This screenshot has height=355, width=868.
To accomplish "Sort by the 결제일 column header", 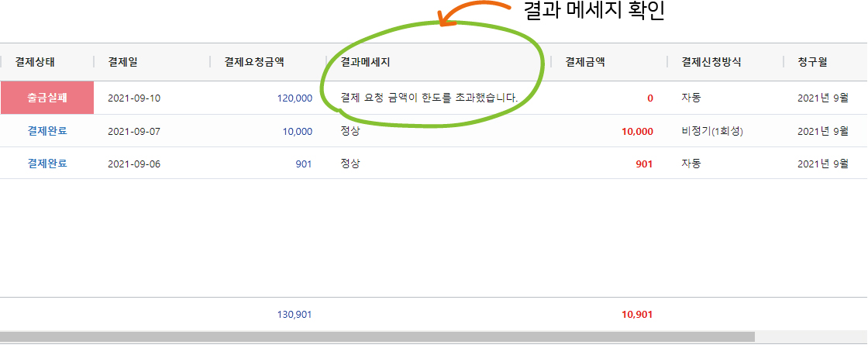I will tap(122, 62).
